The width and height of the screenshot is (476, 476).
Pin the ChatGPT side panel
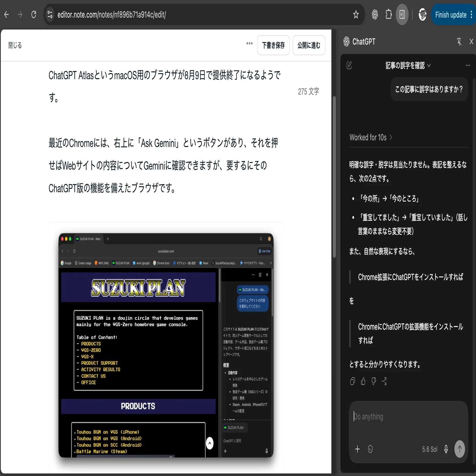click(x=459, y=42)
